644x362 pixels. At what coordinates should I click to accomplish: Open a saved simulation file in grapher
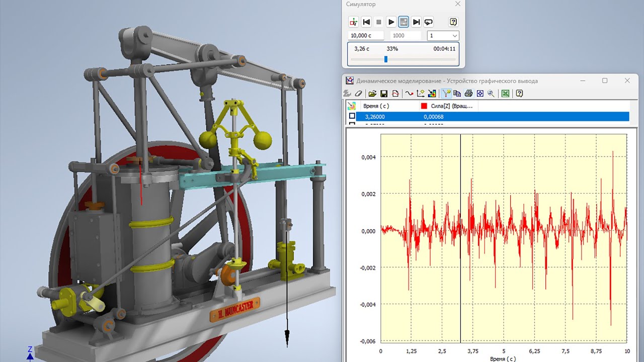372,94
